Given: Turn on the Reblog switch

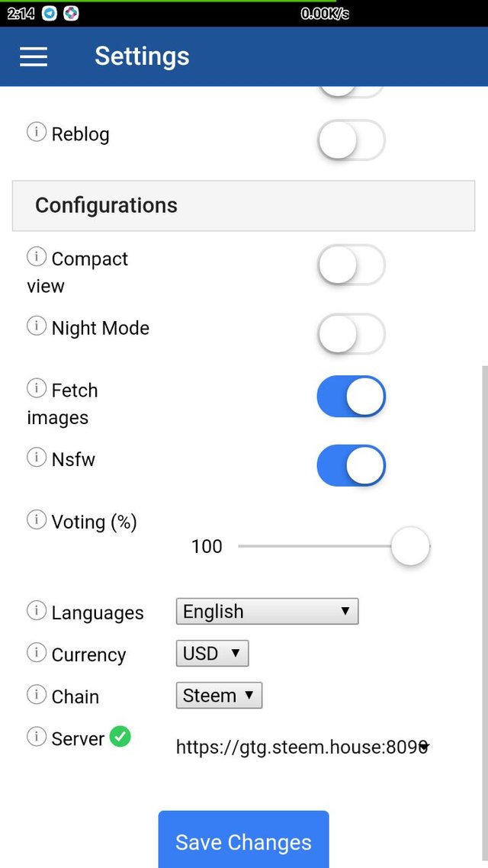Looking at the screenshot, I should point(351,140).
